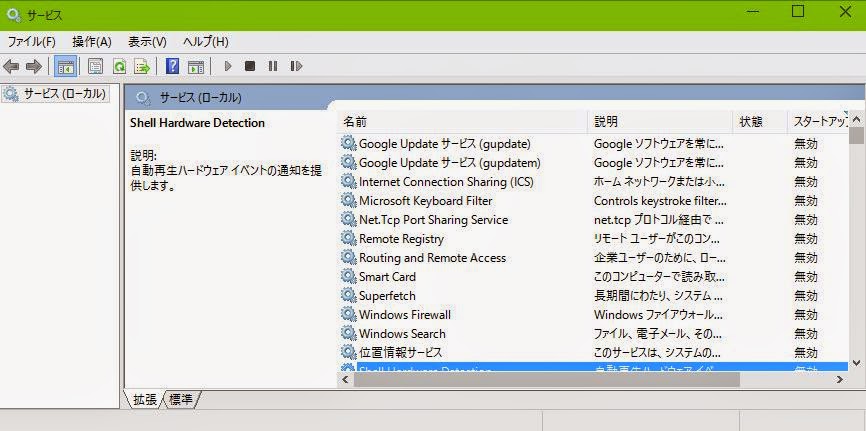Image resolution: width=866 pixels, height=431 pixels.
Task: Sort by the 状態 column header
Action: click(x=759, y=122)
